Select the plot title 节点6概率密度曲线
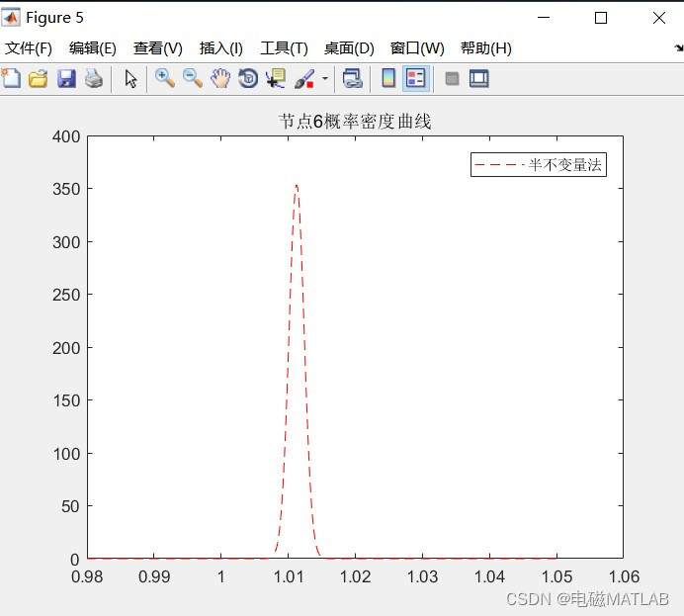Image resolution: width=684 pixels, height=616 pixels. 355,122
